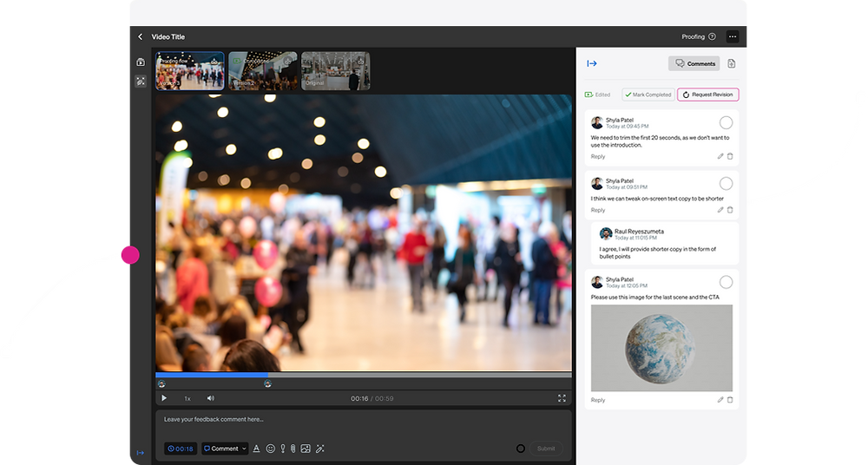Screen dimensions: 868x465
Task: Submit the feedback comment
Action: (546, 449)
